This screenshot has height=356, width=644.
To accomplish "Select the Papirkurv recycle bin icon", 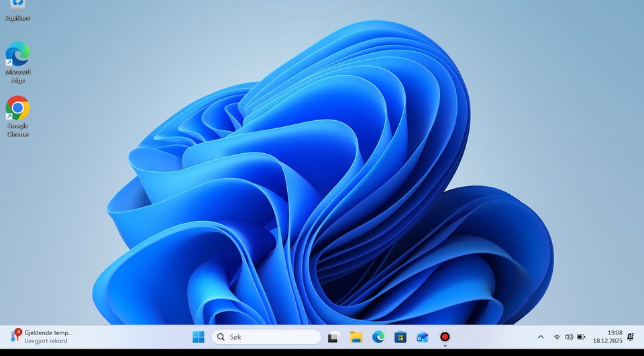I will tap(17, 9).
